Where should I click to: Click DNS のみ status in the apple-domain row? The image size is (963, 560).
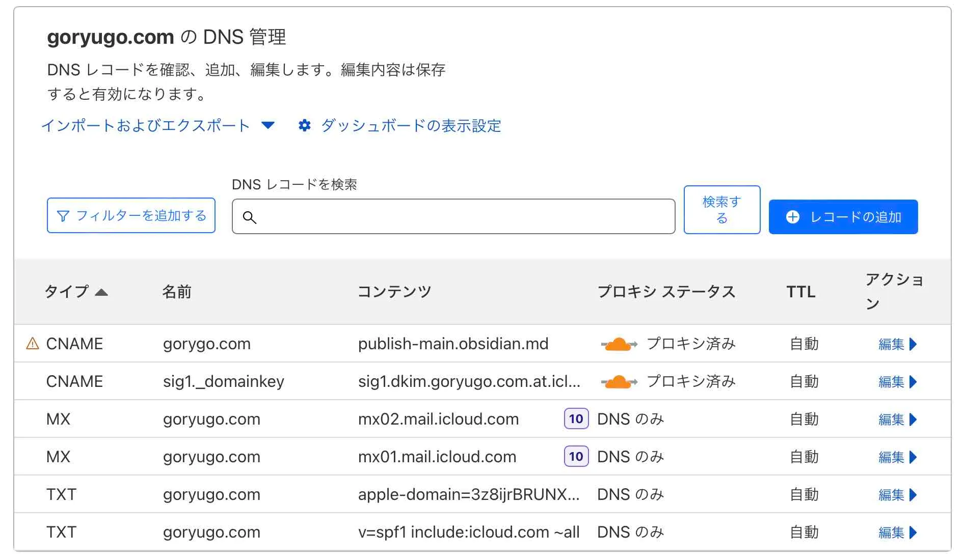tap(631, 494)
